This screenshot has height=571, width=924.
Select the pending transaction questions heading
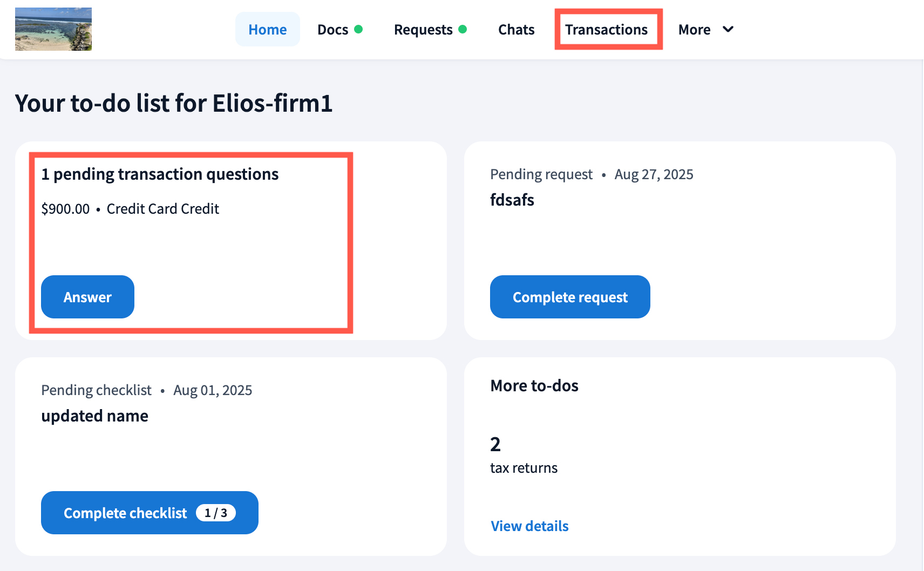[160, 174]
